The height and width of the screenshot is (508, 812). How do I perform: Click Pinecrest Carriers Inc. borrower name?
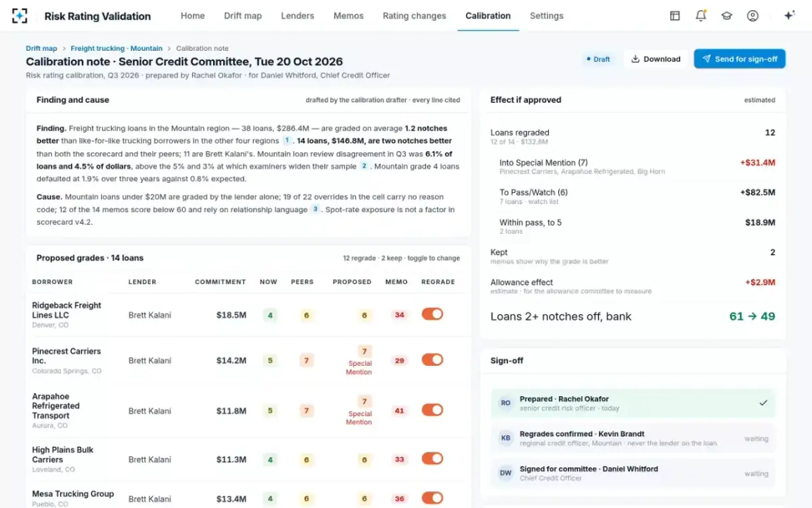66,356
